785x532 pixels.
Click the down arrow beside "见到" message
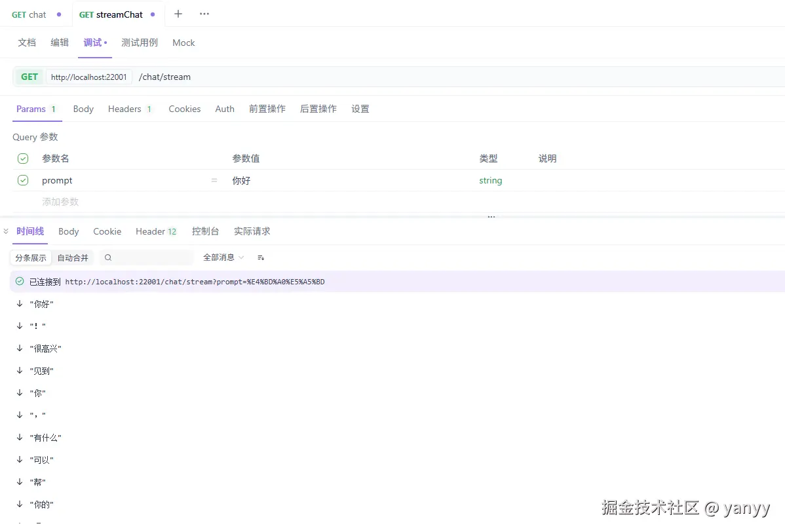[20, 370]
